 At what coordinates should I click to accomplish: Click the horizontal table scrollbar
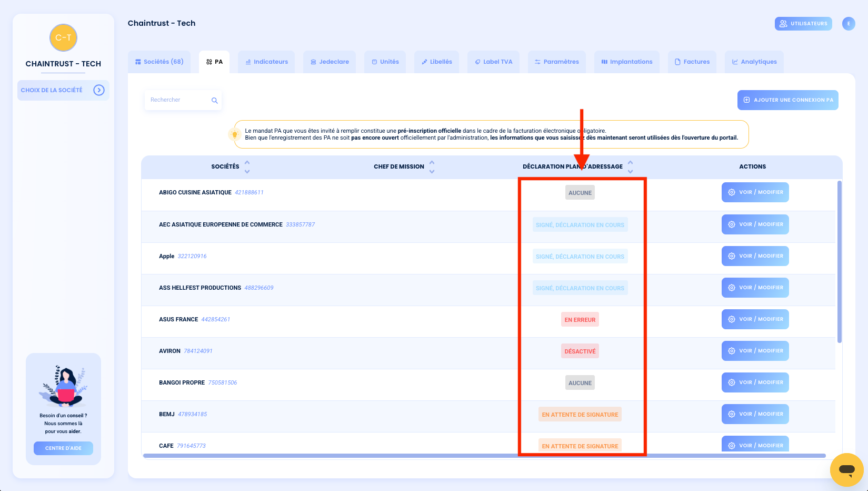[x=484, y=456]
